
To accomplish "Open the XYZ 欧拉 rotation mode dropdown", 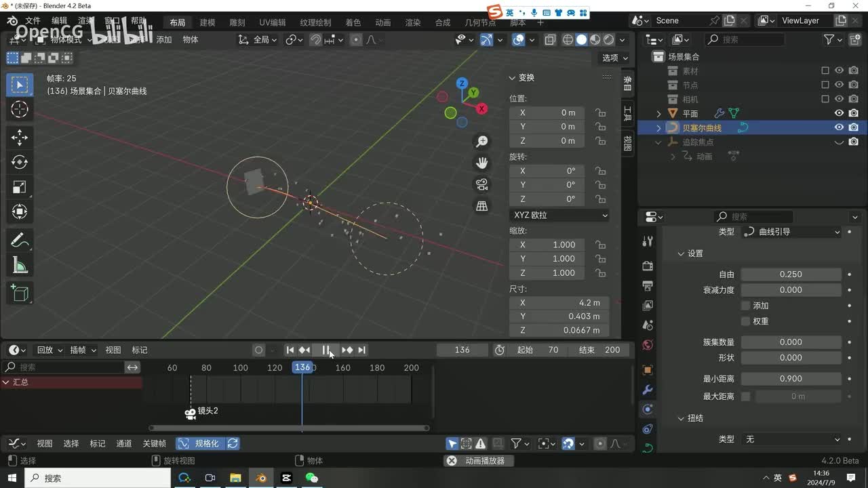I will coord(560,215).
